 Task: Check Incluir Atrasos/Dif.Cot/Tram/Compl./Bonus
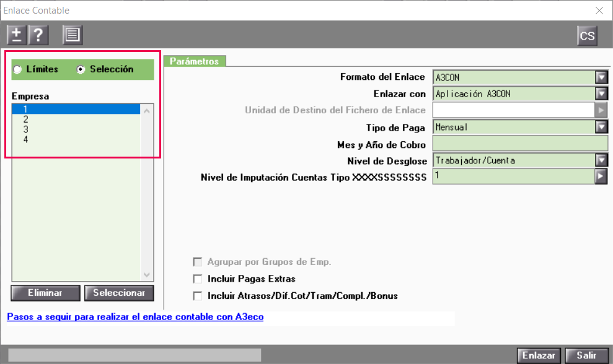click(198, 296)
